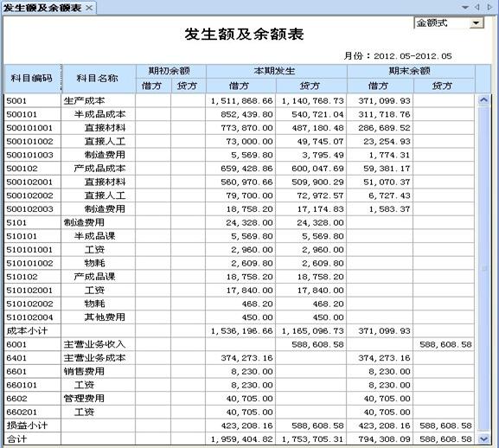Select the 5001 生产成本 row
This screenshot has height=448, width=499.
click(x=240, y=100)
